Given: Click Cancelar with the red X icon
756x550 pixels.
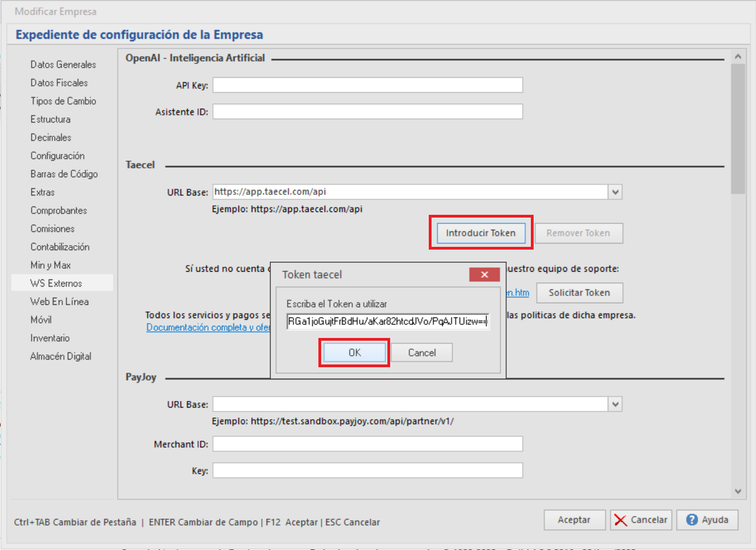Looking at the screenshot, I should point(641,520).
